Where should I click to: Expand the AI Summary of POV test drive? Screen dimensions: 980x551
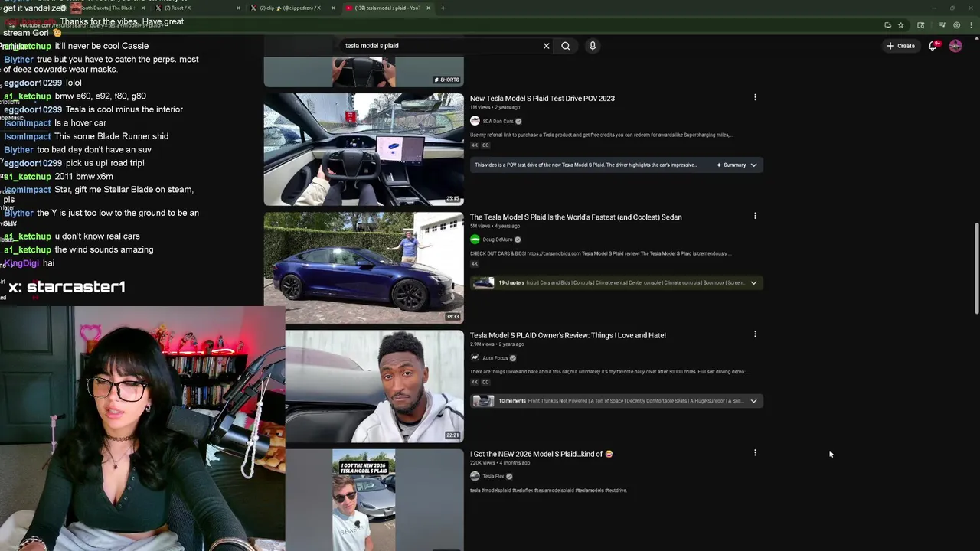pos(753,165)
